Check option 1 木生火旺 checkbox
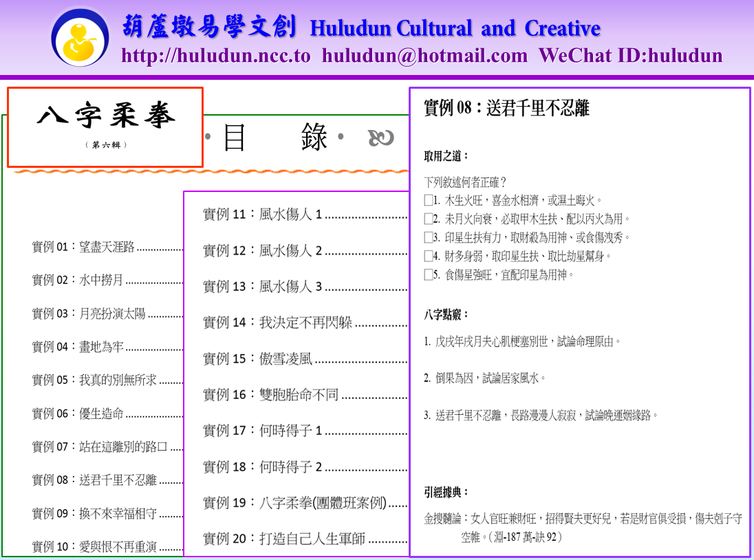This screenshot has height=560, width=754. coord(429,201)
